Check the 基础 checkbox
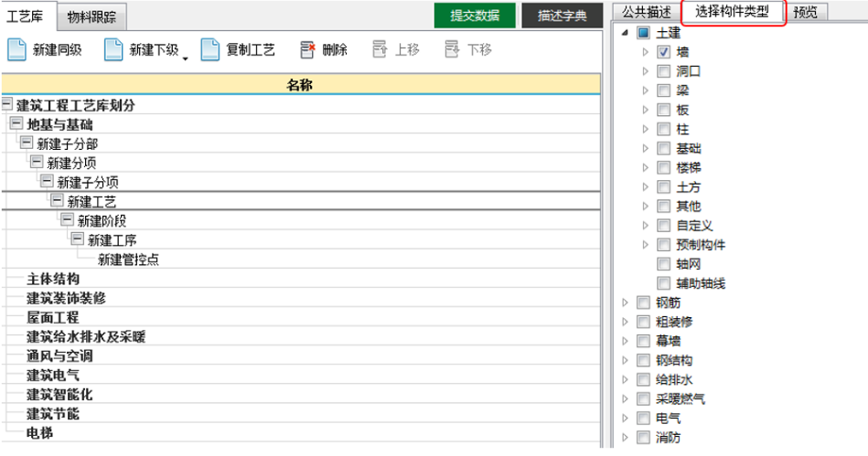 click(664, 148)
